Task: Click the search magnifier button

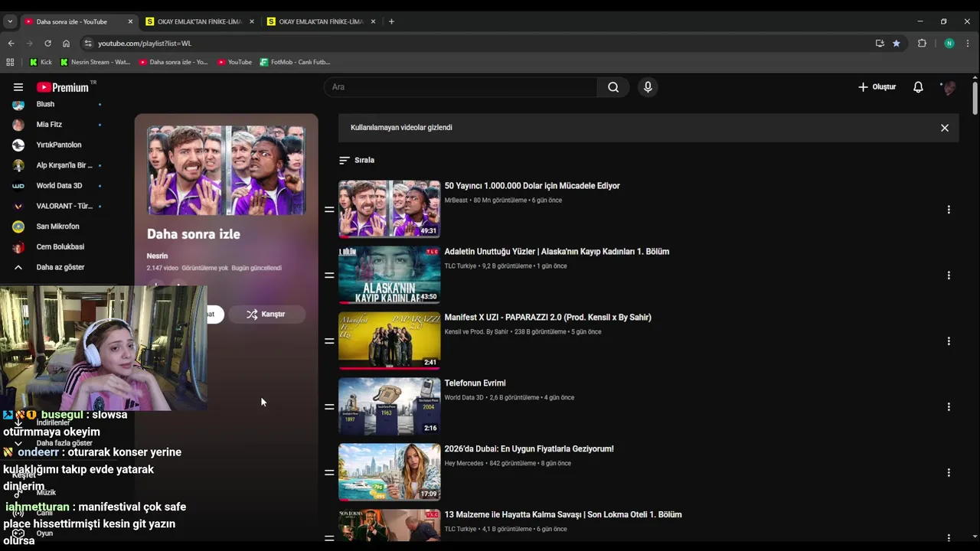Action: 613,87
